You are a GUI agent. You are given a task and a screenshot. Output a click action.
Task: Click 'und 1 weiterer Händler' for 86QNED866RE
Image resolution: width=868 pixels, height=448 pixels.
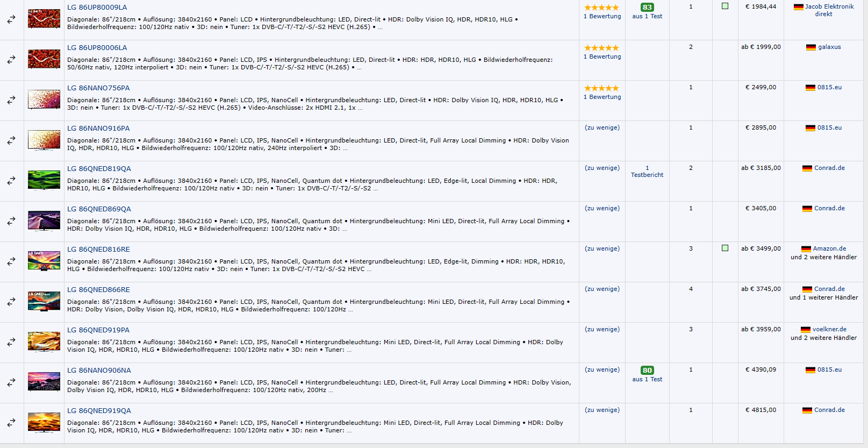(x=823, y=297)
